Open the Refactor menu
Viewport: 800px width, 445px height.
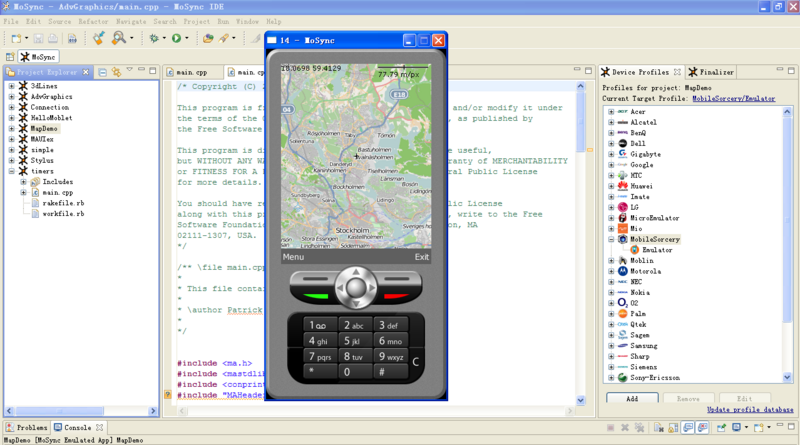93,21
